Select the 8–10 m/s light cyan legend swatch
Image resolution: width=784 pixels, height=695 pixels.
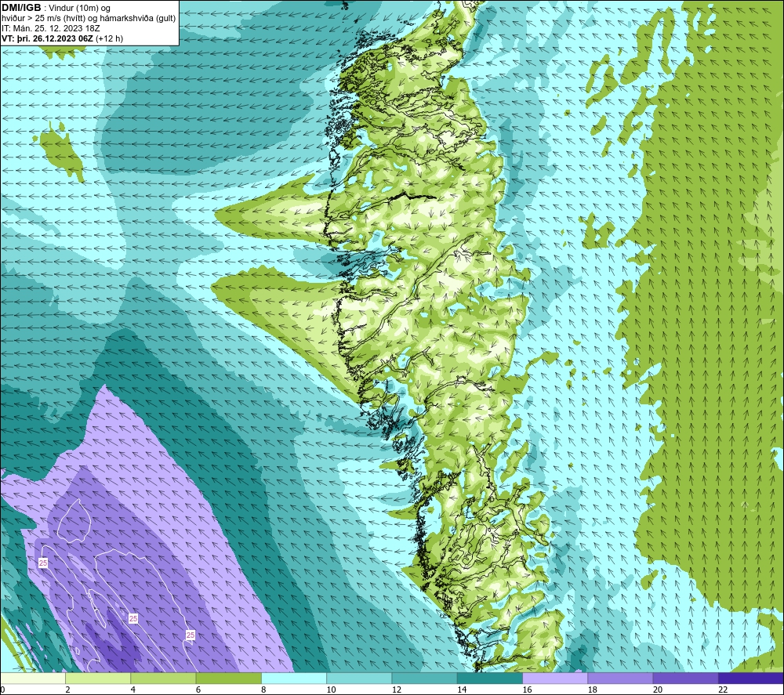[x=294, y=678]
